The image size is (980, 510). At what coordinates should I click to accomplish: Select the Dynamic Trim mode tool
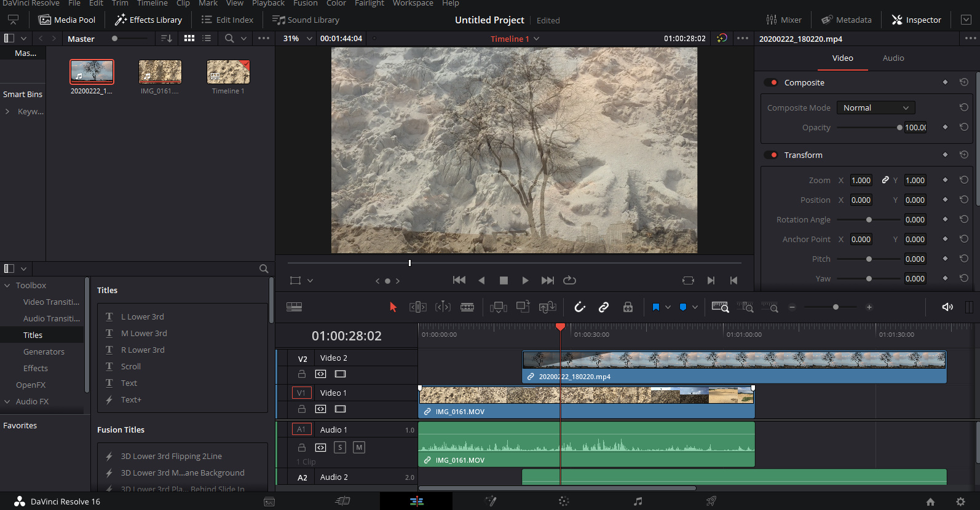coord(443,307)
